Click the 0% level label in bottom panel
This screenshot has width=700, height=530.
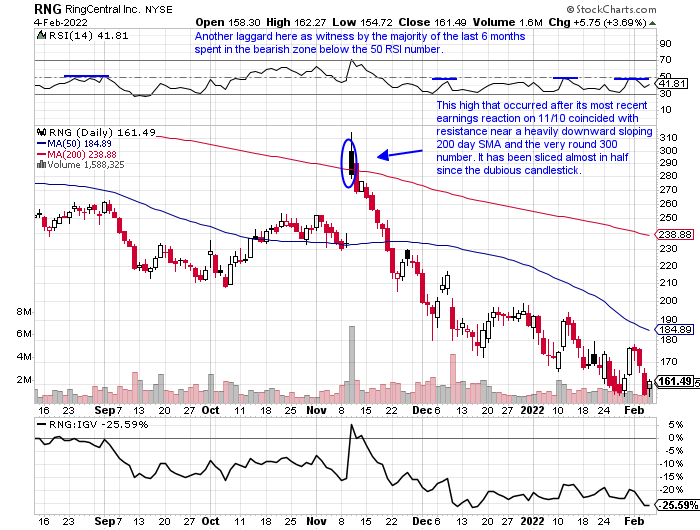pos(676,438)
